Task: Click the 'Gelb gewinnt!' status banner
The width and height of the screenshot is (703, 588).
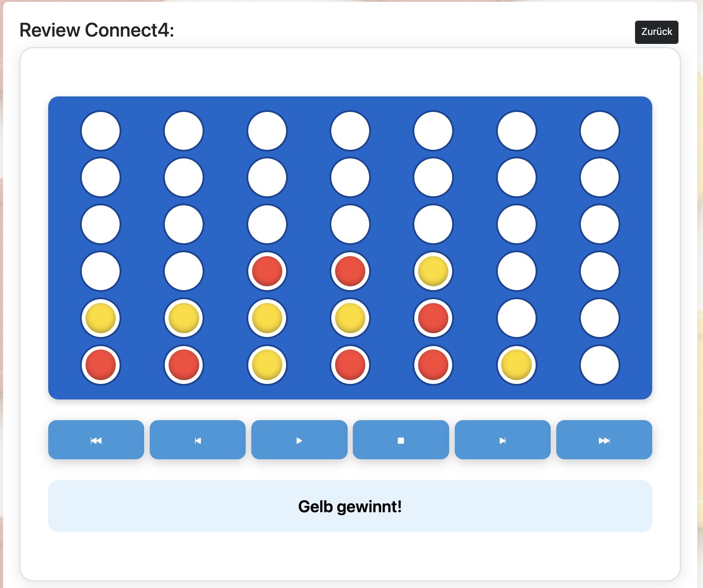Action: (350, 506)
